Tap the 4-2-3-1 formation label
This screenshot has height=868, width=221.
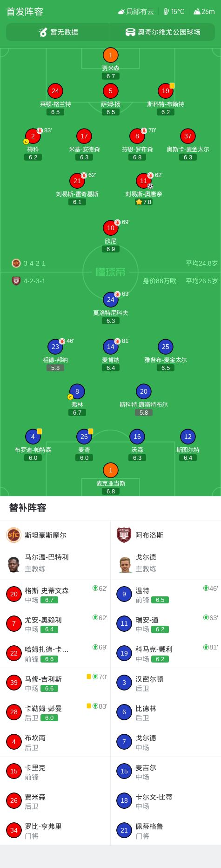point(34,281)
